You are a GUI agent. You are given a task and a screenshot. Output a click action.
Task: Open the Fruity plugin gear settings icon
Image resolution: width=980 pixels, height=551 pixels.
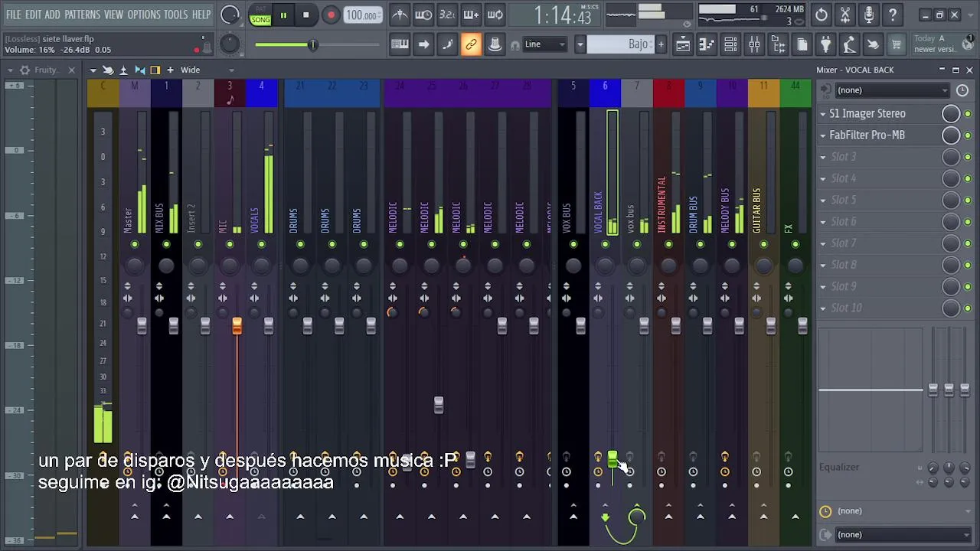tap(25, 70)
